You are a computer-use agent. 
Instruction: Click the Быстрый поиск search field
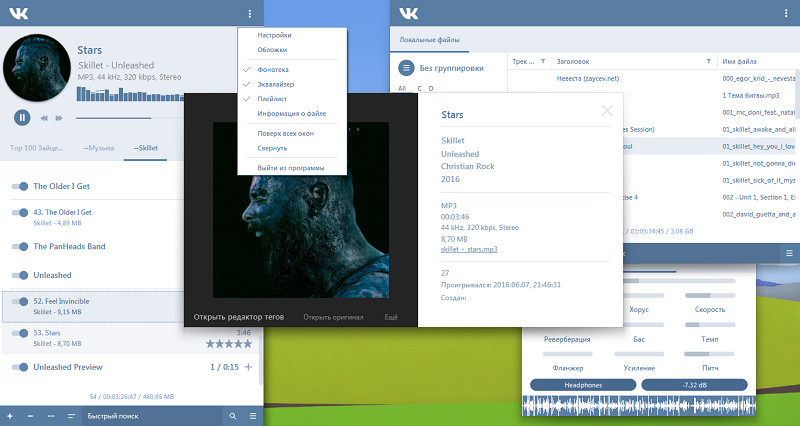[153, 416]
